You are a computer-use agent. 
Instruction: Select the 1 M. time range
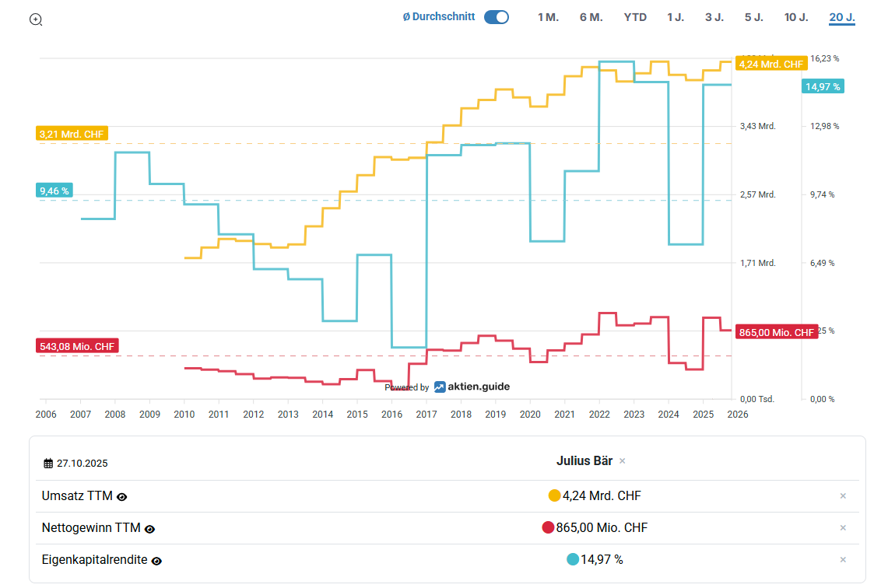[x=548, y=17]
